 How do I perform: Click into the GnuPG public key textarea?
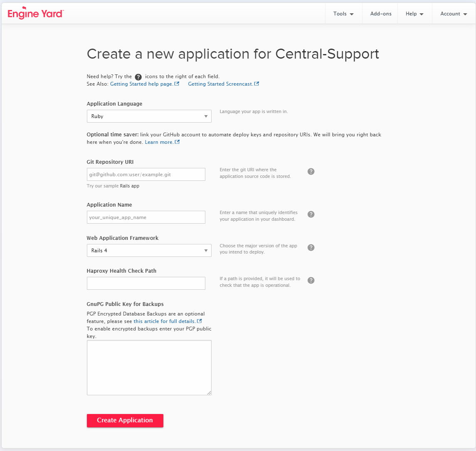(x=149, y=367)
